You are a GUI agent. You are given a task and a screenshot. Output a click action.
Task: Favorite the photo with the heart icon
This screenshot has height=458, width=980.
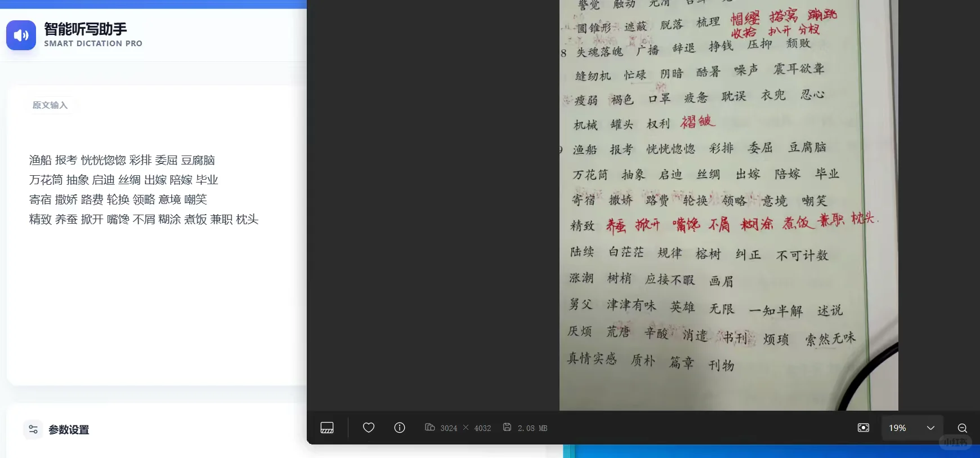click(369, 428)
